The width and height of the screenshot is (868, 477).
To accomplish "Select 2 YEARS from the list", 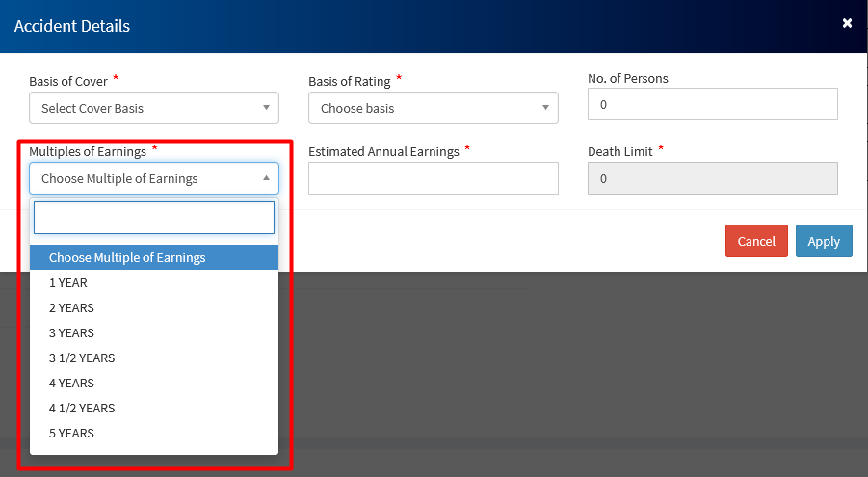I will coord(71,308).
